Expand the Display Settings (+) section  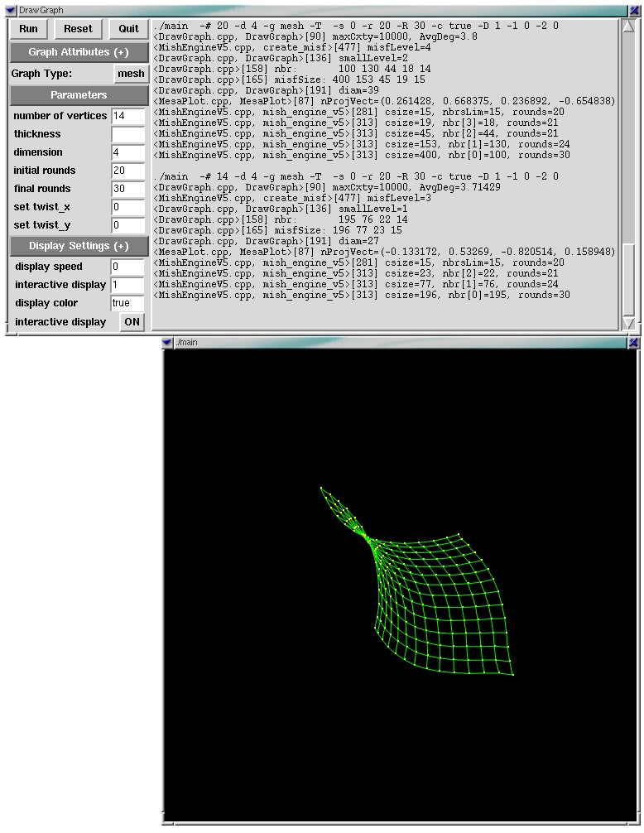click(79, 246)
